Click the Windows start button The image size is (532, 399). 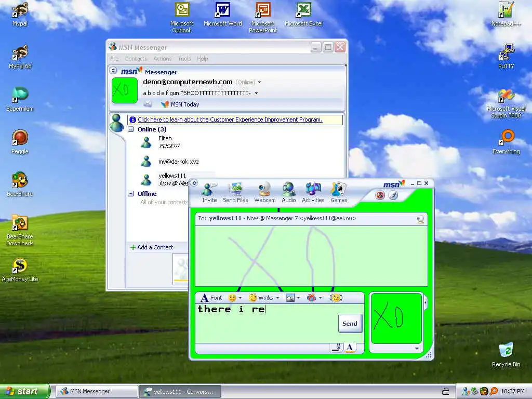[x=25, y=391]
